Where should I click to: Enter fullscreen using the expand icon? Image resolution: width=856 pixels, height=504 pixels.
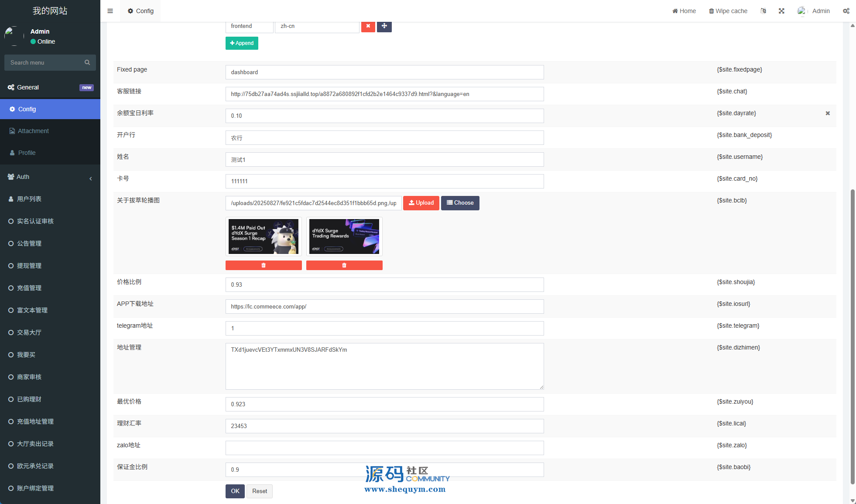pyautogui.click(x=781, y=11)
